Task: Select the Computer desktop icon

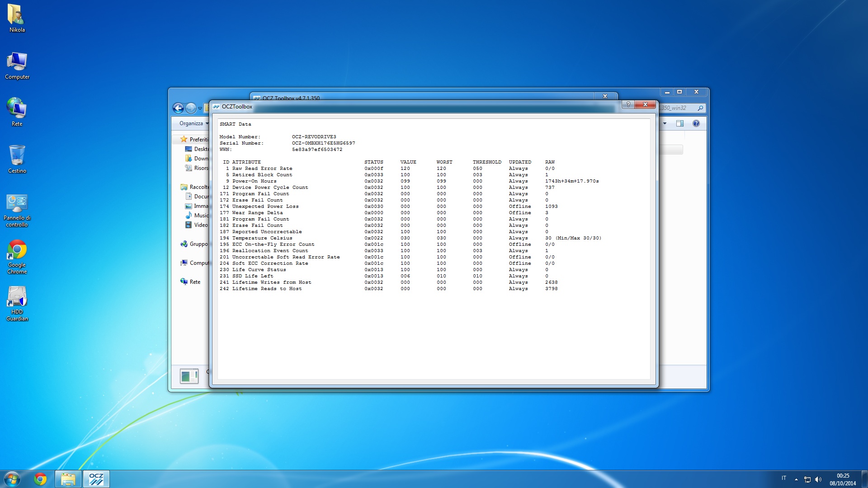Action: [17, 66]
